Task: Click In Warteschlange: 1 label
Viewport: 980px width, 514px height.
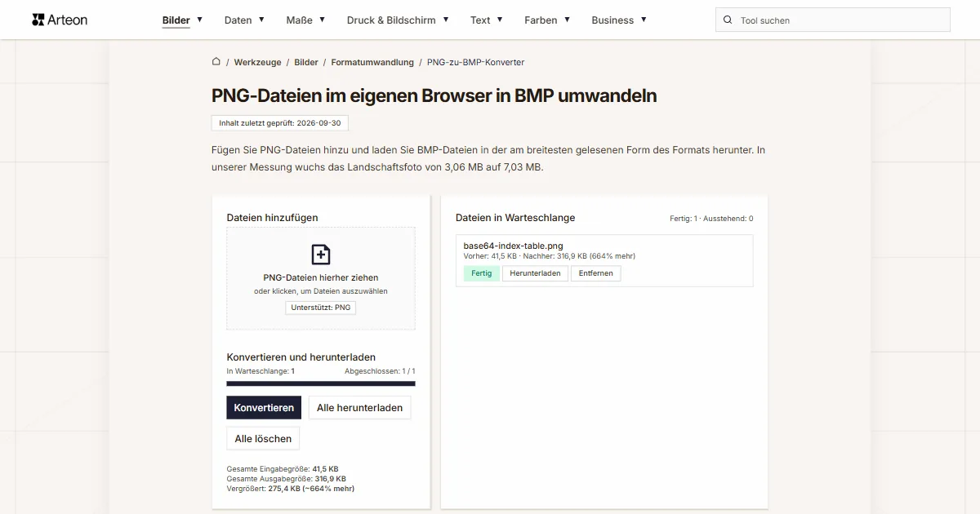Action: [x=261, y=371]
